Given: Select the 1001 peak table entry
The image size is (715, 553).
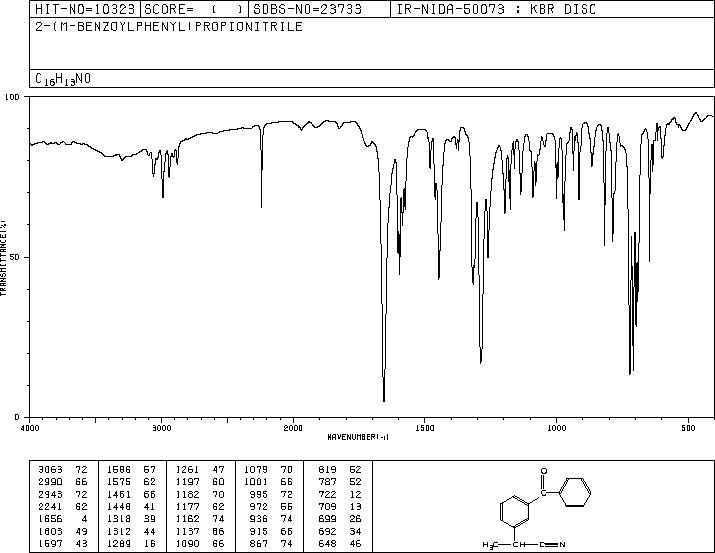Looking at the screenshot, I should coord(256,482).
